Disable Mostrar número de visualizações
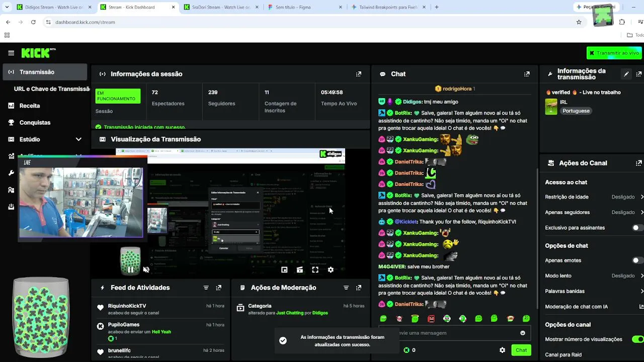 click(x=637, y=339)
